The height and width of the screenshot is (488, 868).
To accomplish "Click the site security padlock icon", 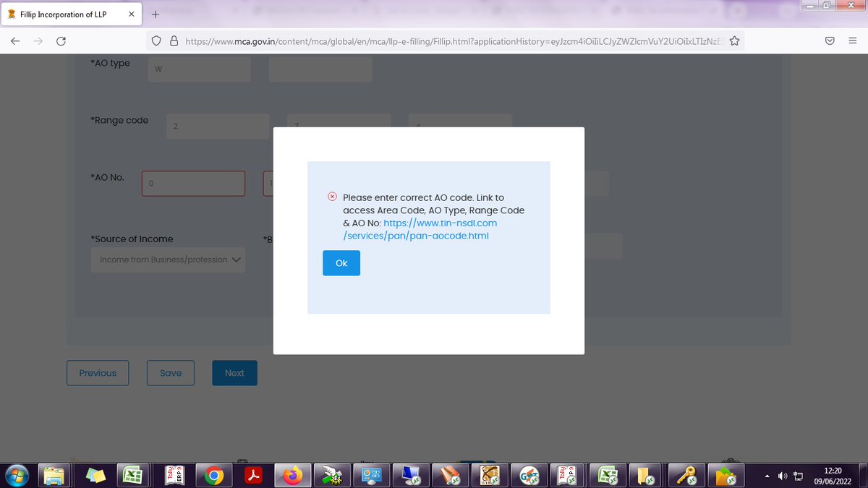I will click(x=174, y=41).
